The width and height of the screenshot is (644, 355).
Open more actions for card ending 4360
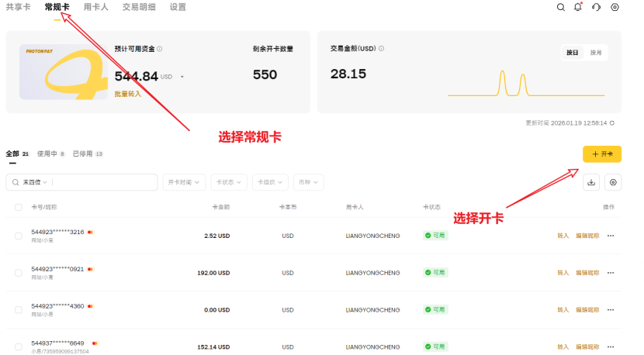pos(611,310)
